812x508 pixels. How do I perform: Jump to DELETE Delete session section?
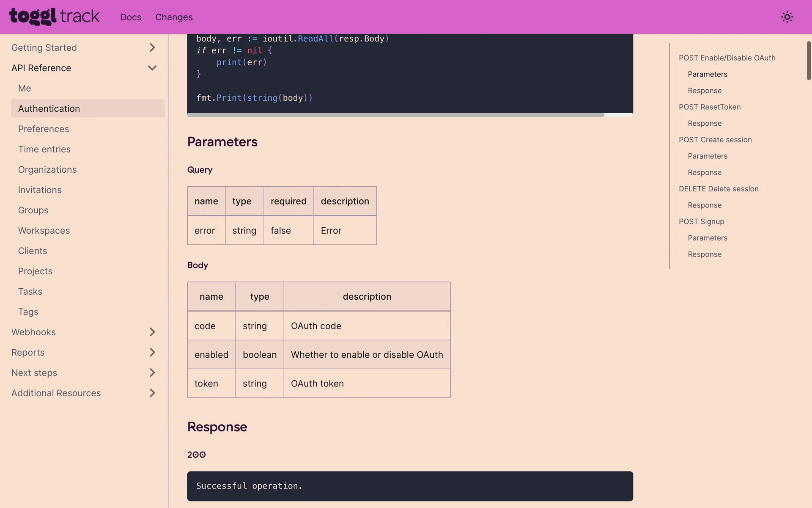tap(719, 189)
